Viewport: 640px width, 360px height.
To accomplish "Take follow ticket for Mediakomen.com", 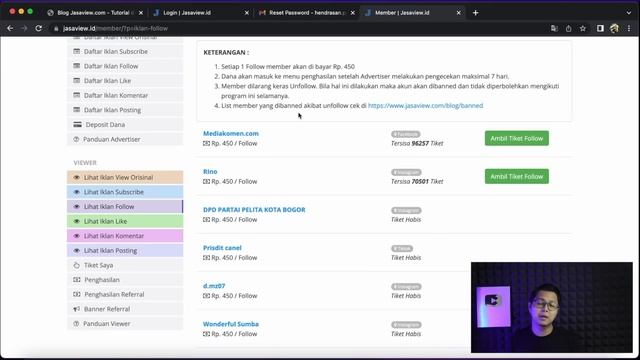I will point(517,138).
